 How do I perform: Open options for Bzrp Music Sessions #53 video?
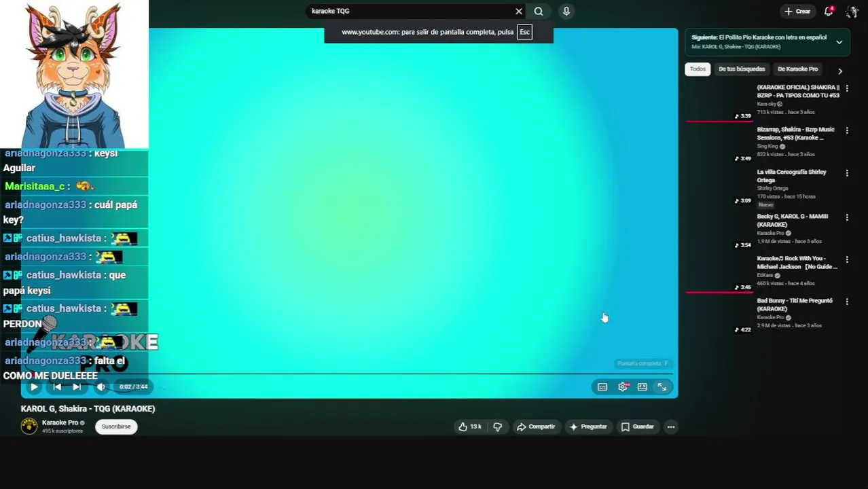pyautogui.click(x=847, y=130)
